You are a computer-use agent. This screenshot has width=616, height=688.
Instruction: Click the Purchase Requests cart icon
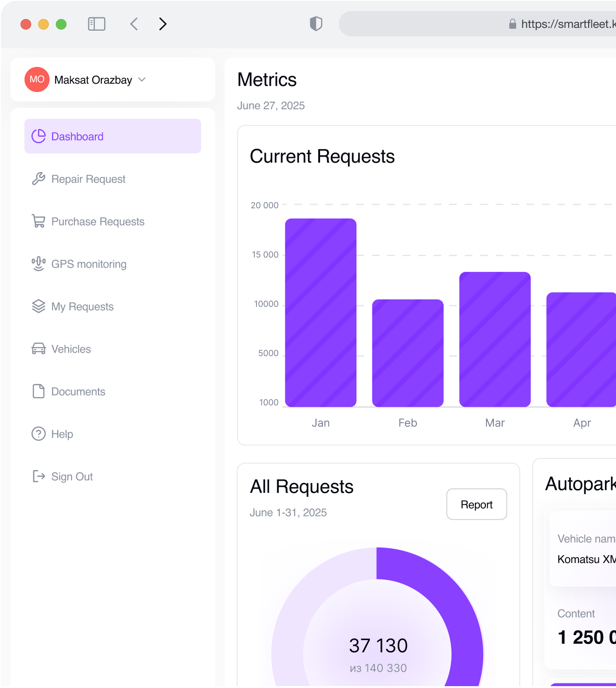[39, 221]
